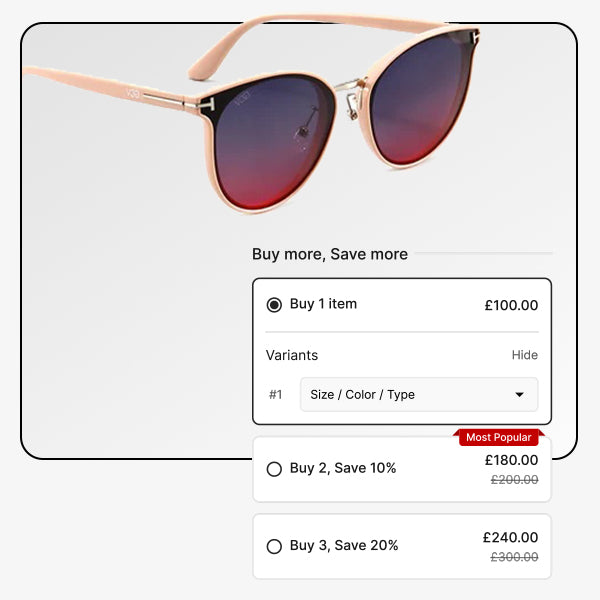Image resolution: width=600 pixels, height=600 pixels.
Task: Click the £180.00 discounted price
Action: coord(511,460)
